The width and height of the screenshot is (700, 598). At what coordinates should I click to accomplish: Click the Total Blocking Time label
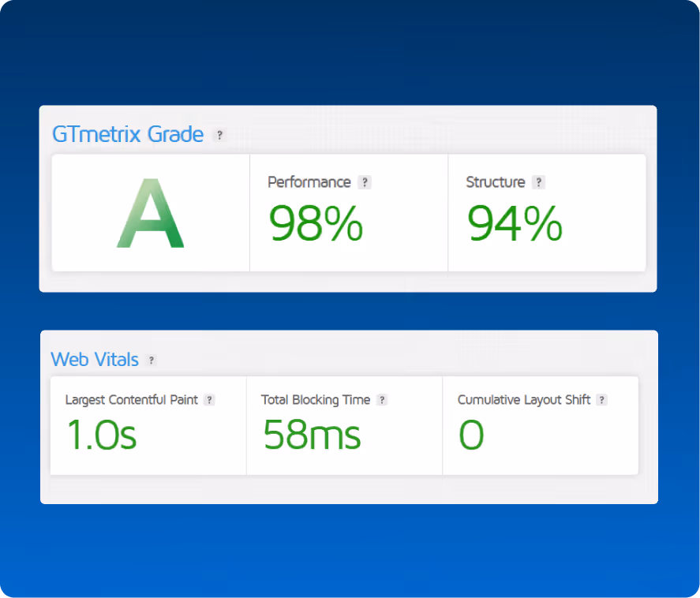316,400
